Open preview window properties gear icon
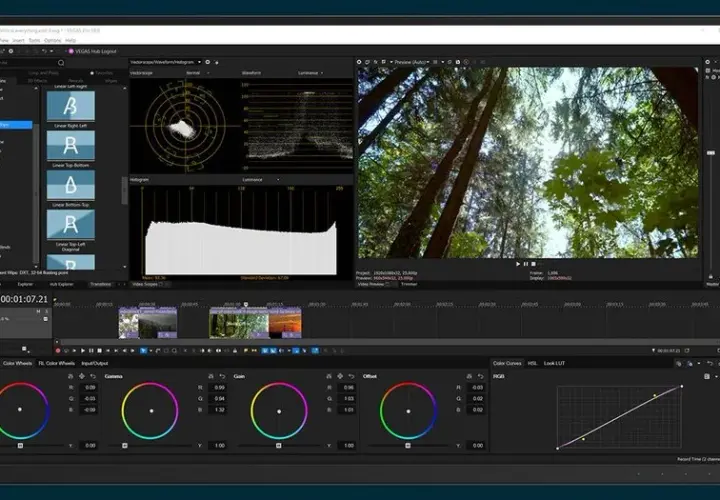720x500 pixels. 359,62
